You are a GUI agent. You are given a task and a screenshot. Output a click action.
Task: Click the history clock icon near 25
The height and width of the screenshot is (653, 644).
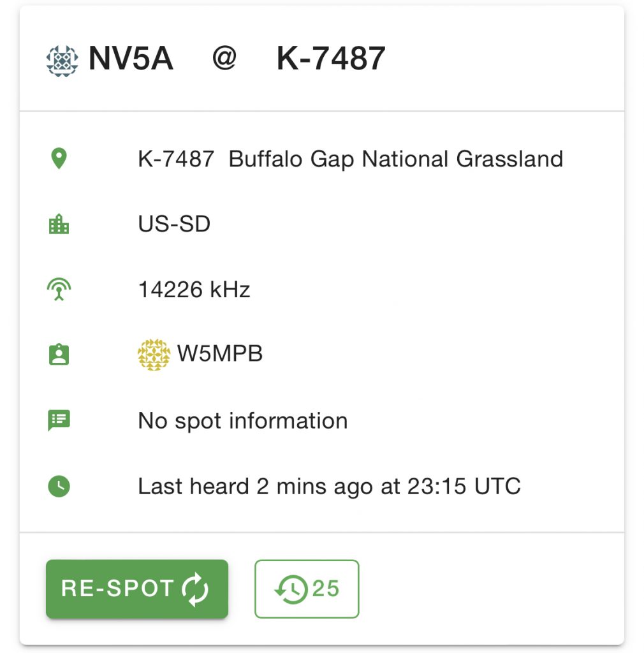point(291,589)
